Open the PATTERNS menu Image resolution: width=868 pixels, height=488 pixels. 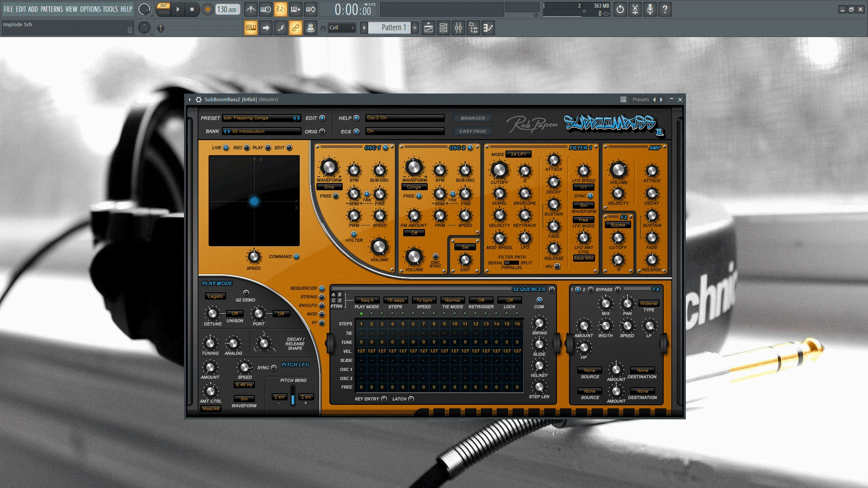[x=52, y=9]
